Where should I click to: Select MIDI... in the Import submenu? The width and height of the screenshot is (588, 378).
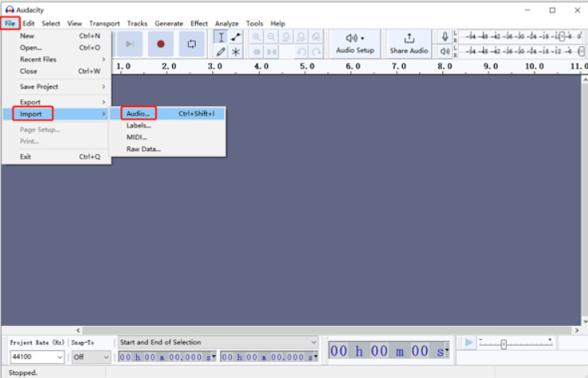click(x=167, y=137)
